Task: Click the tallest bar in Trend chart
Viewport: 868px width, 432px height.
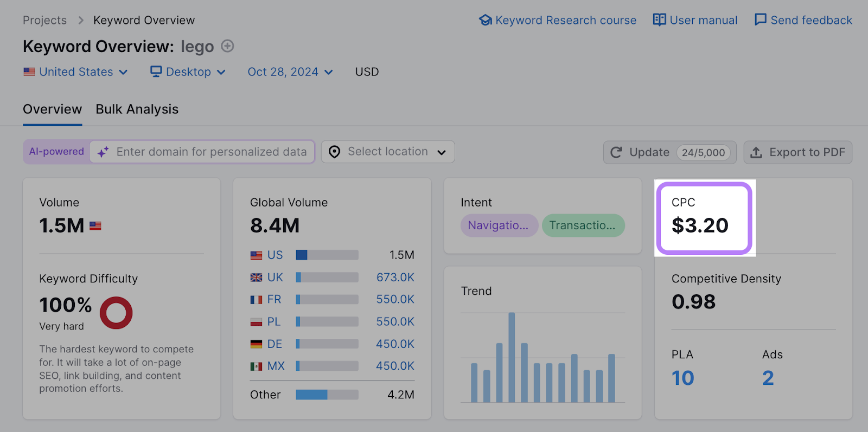Action: point(512,357)
